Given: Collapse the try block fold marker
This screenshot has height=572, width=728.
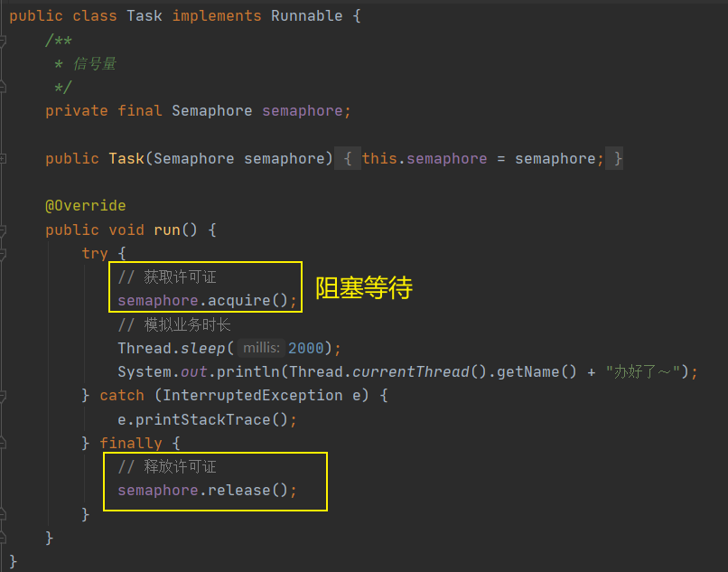Looking at the screenshot, I should pyautogui.click(x=3, y=254).
